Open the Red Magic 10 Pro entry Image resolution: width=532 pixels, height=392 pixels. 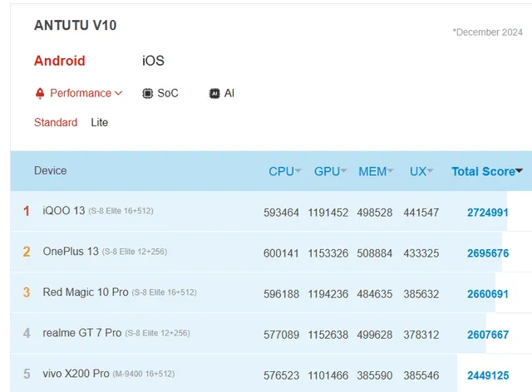(86, 292)
